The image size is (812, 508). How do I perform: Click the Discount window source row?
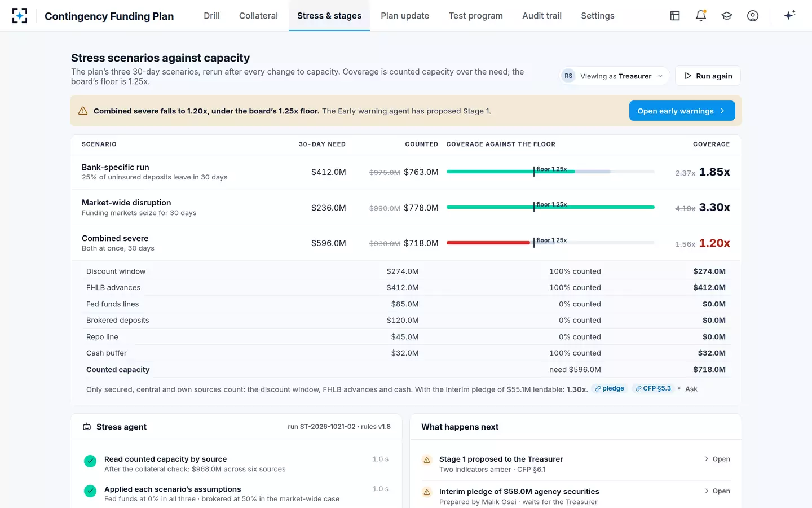(406, 271)
